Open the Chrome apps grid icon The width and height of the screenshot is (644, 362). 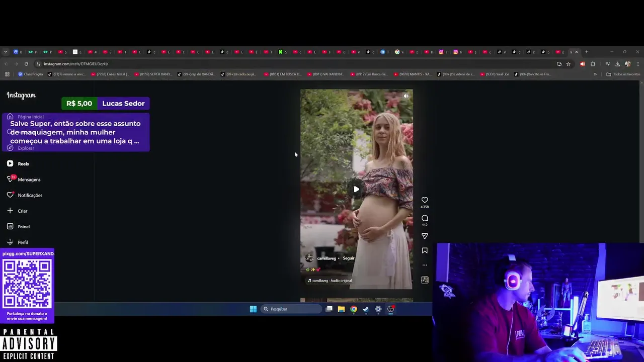[7, 74]
